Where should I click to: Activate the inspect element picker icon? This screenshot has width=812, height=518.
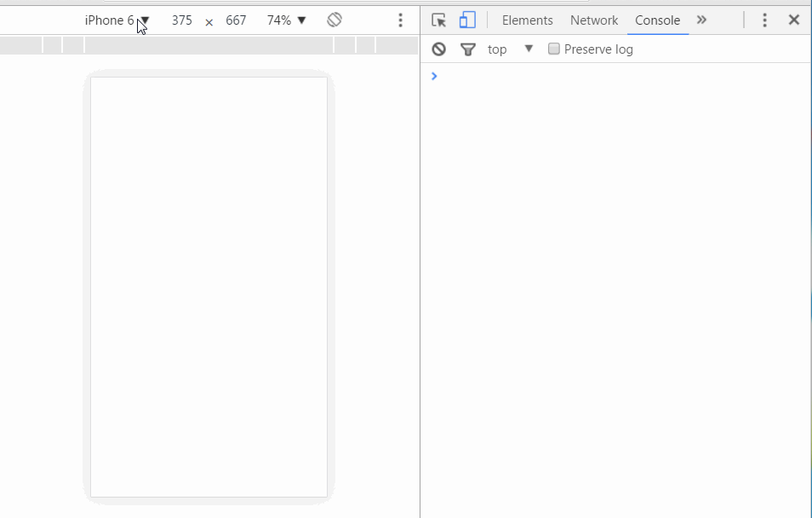pos(439,20)
